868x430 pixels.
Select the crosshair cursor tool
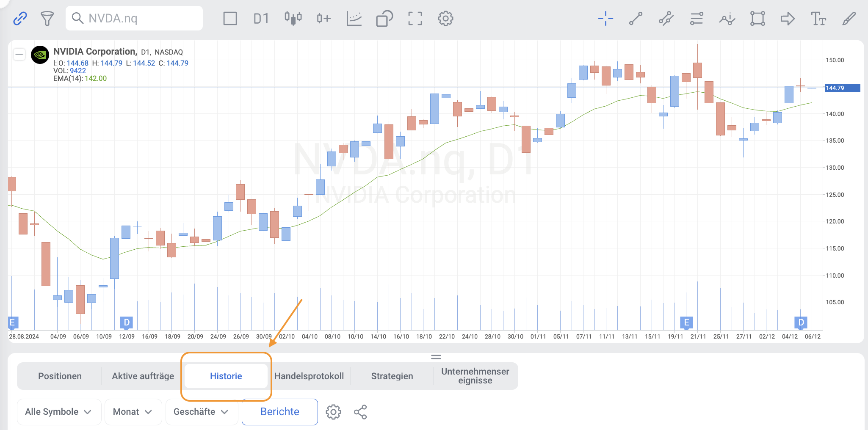coord(605,19)
